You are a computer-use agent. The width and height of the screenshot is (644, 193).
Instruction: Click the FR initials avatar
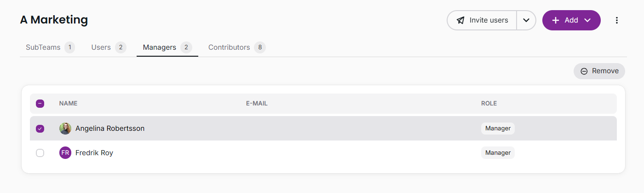[x=65, y=152]
